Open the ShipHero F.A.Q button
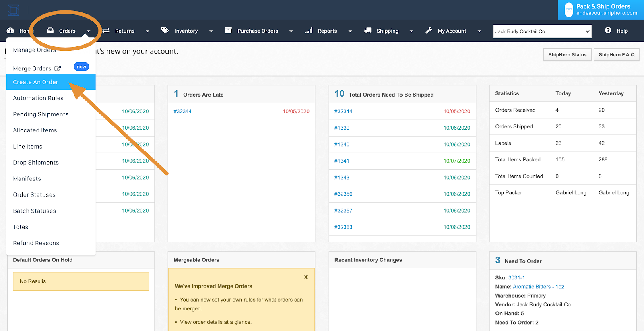Screen dimensions: 644x331 click(617, 55)
